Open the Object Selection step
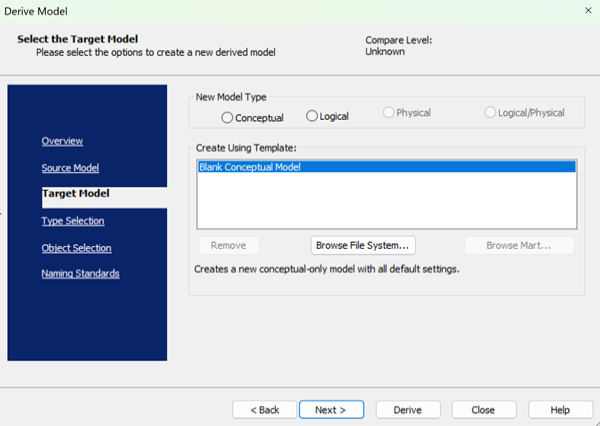 pos(76,248)
